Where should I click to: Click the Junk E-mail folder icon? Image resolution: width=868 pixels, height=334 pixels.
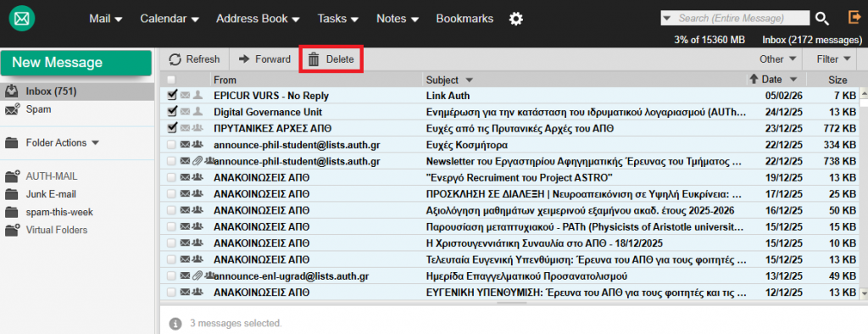coord(11,195)
